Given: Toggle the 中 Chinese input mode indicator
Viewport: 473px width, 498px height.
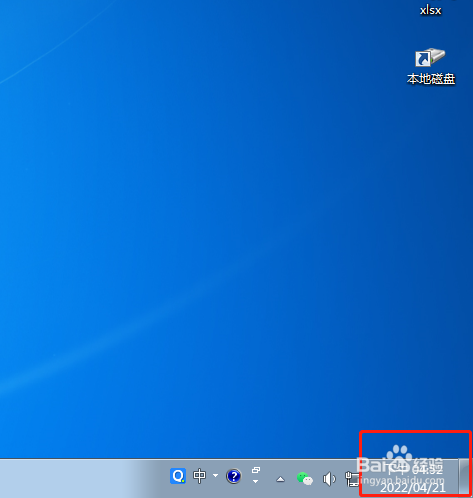Looking at the screenshot, I should [200, 476].
